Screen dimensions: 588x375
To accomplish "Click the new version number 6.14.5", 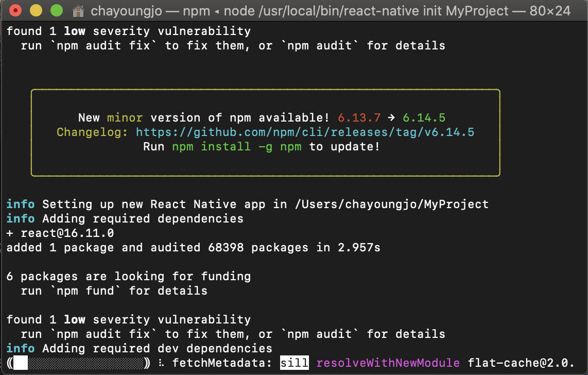I will [424, 118].
